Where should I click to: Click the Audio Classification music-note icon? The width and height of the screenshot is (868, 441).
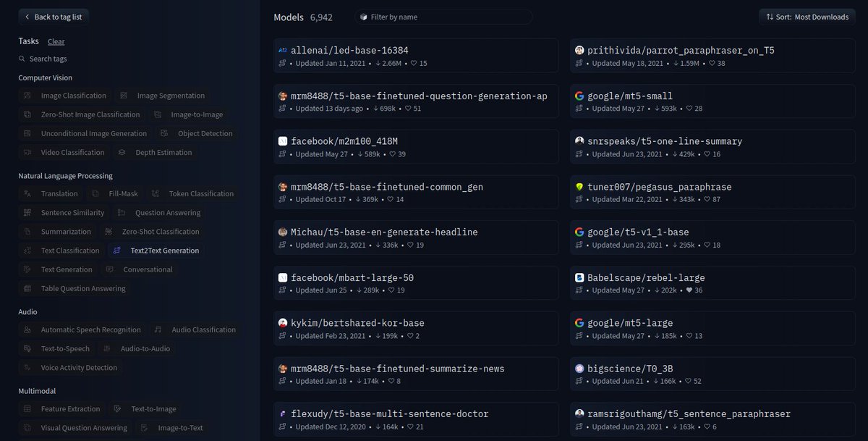coord(158,329)
